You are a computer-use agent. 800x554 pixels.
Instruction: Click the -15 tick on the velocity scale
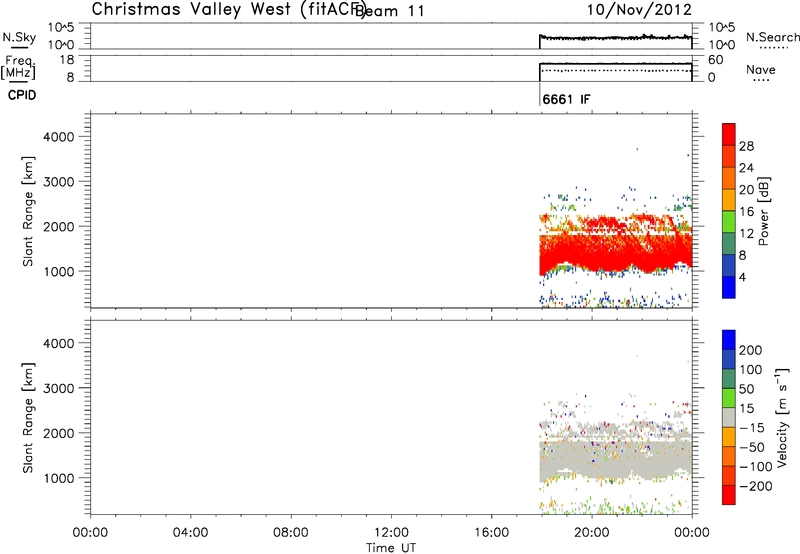[752, 427]
